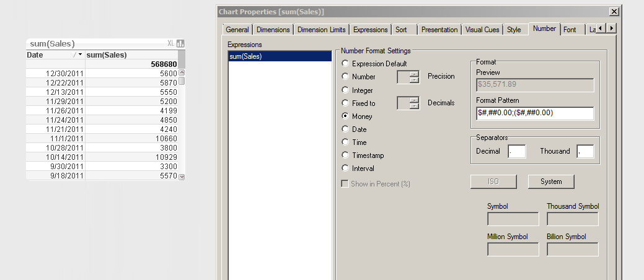644x280 pixels.
Task: Select the Timestamp radio button
Action: tap(345, 155)
